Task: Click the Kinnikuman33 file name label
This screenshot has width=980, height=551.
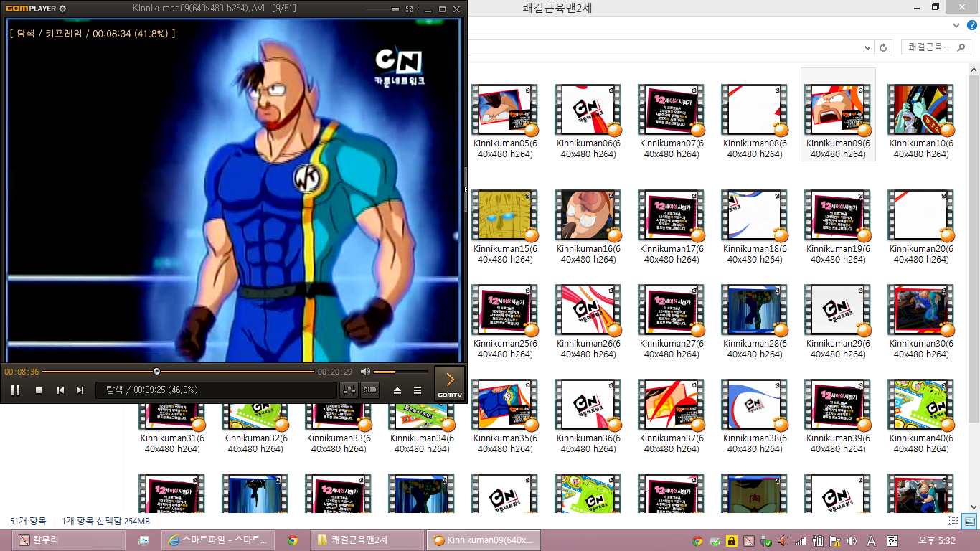Action: (338, 443)
